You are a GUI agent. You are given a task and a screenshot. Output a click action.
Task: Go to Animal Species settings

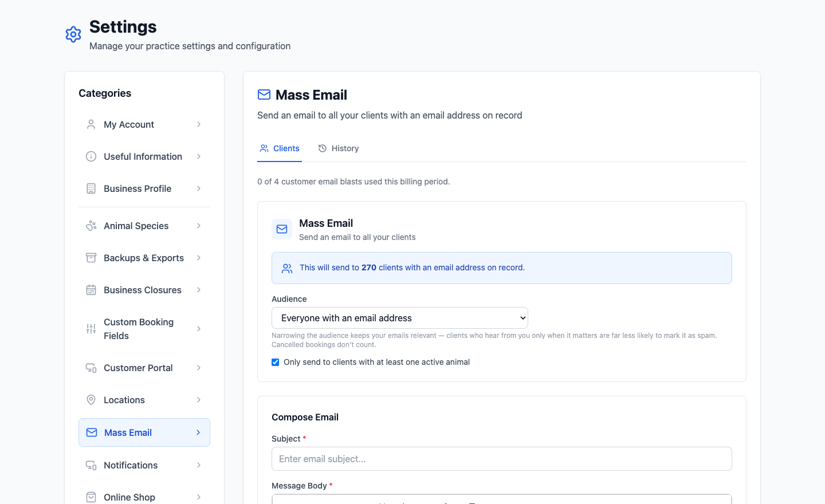point(144,226)
